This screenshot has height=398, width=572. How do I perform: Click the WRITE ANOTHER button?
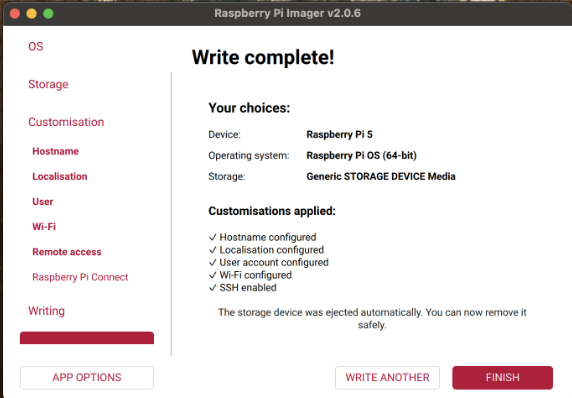coord(387,378)
